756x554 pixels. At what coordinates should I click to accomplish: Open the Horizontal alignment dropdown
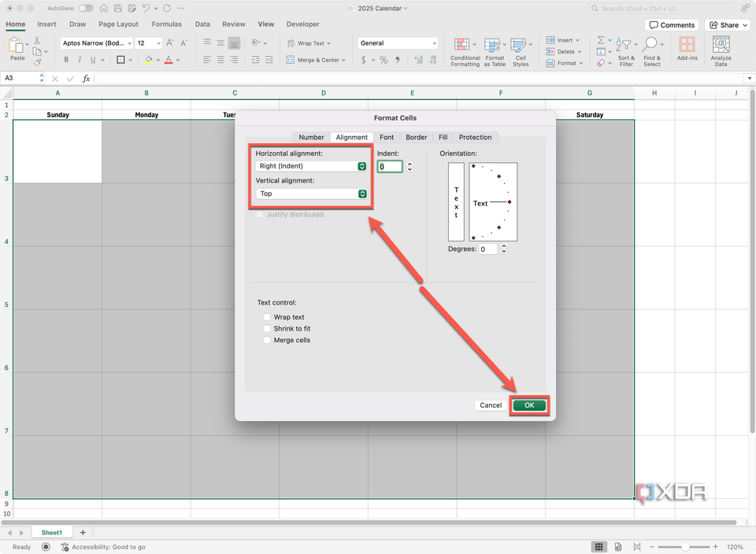[x=361, y=166]
